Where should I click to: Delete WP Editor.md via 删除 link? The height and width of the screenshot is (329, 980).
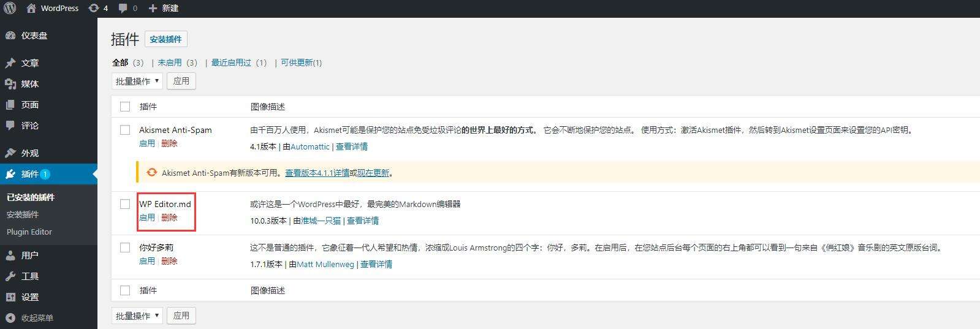click(x=169, y=217)
